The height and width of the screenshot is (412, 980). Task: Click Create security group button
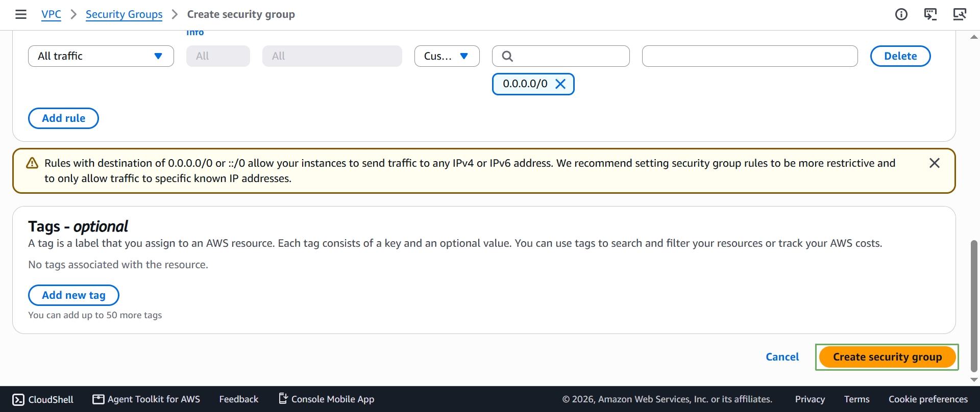(887, 357)
